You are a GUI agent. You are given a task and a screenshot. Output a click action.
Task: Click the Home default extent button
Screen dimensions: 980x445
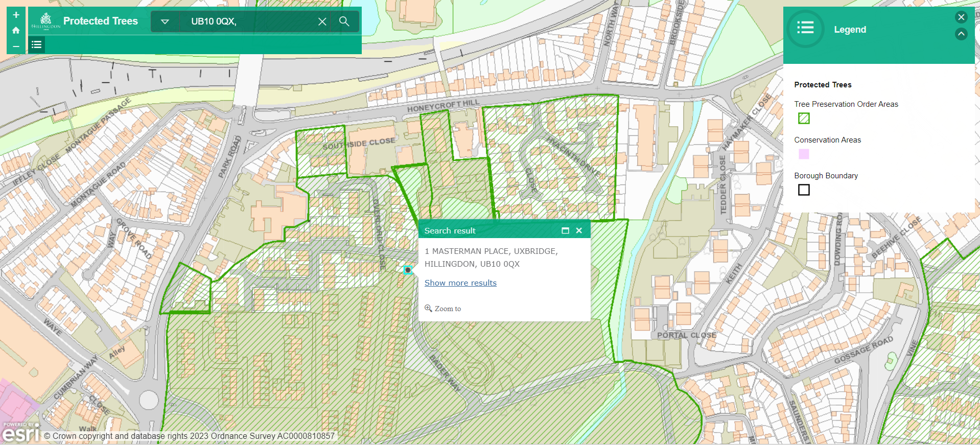point(16,30)
